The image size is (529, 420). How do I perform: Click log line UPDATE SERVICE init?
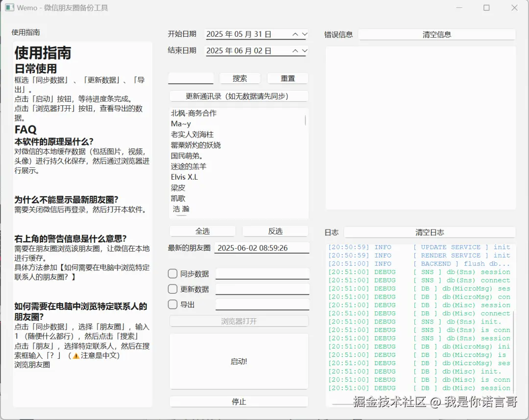click(x=419, y=247)
